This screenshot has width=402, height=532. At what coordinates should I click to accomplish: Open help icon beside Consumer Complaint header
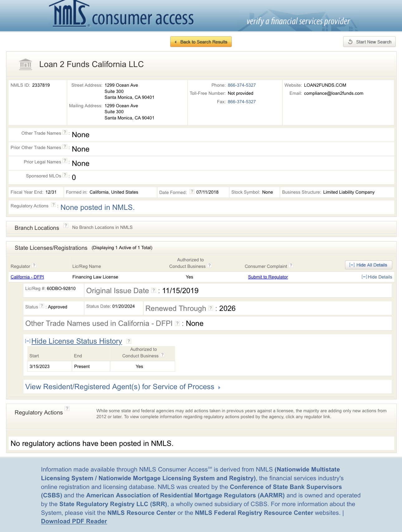click(291, 265)
